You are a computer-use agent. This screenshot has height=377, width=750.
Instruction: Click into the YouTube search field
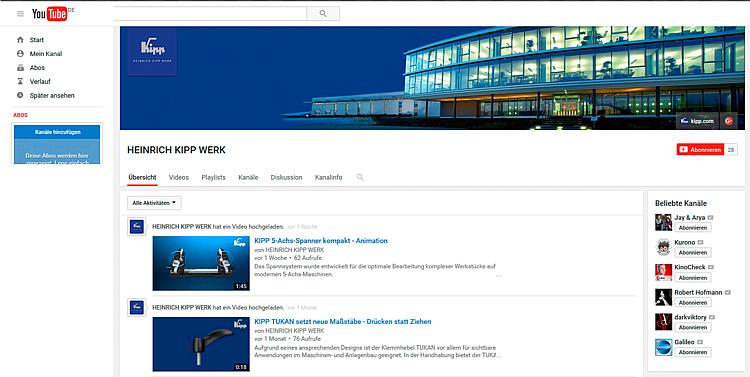(210, 13)
